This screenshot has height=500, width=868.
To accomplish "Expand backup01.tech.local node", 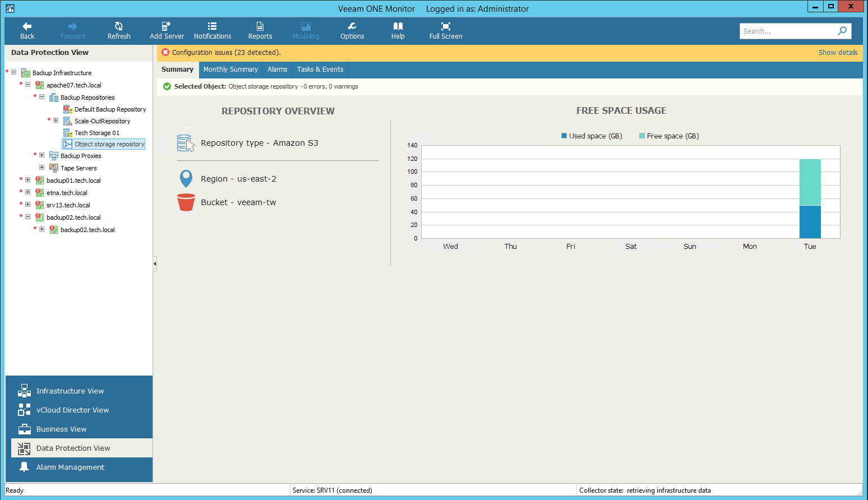I will pyautogui.click(x=27, y=180).
